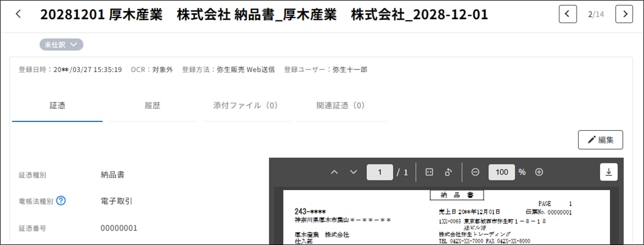The image size is (644, 245).
Task: Click 伝票No. 00000001 in the PDF
Action: pyautogui.click(x=549, y=212)
